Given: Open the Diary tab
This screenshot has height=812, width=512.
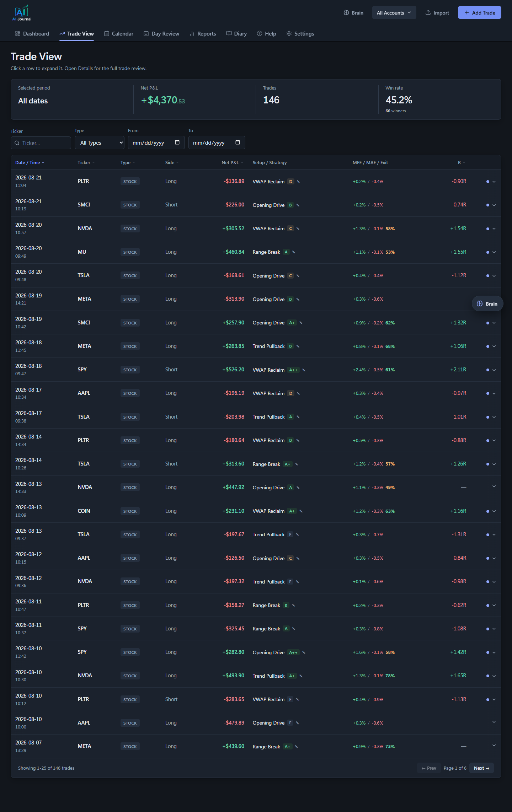Looking at the screenshot, I should click(x=236, y=33).
